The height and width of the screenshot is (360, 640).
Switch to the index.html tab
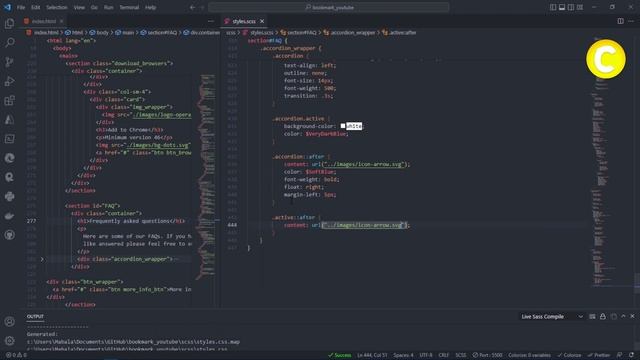tap(44, 21)
